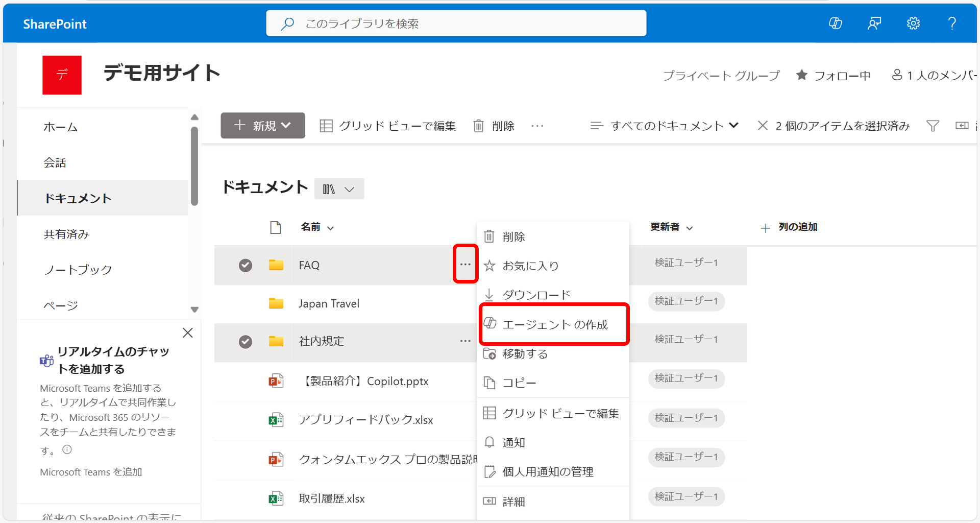Open the Japan Travel folder name

click(x=329, y=303)
